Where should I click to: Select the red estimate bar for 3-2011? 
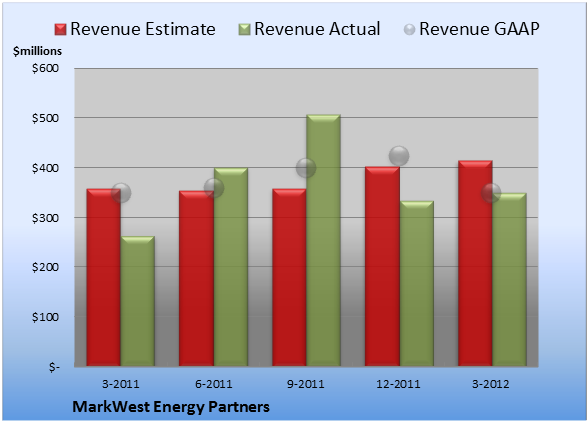click(x=104, y=278)
